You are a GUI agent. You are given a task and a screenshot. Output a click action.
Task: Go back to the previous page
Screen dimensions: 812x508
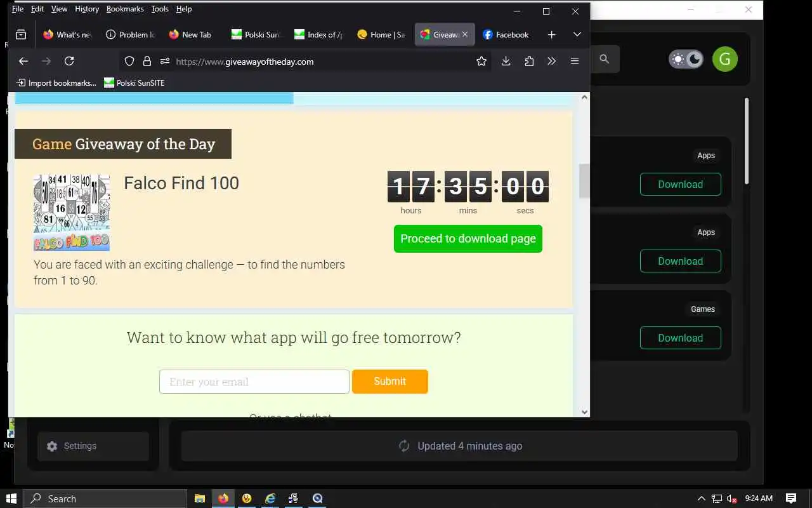click(x=23, y=61)
